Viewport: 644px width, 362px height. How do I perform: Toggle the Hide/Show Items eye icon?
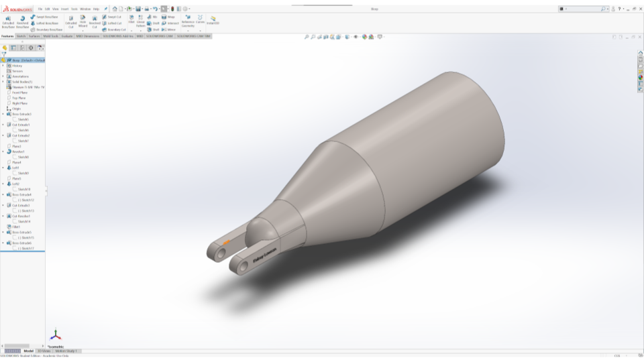[356, 37]
